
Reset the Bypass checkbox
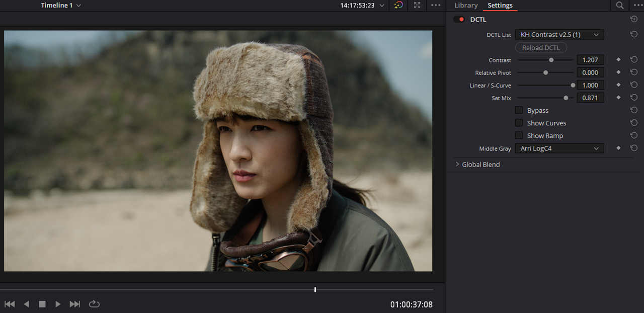click(634, 110)
